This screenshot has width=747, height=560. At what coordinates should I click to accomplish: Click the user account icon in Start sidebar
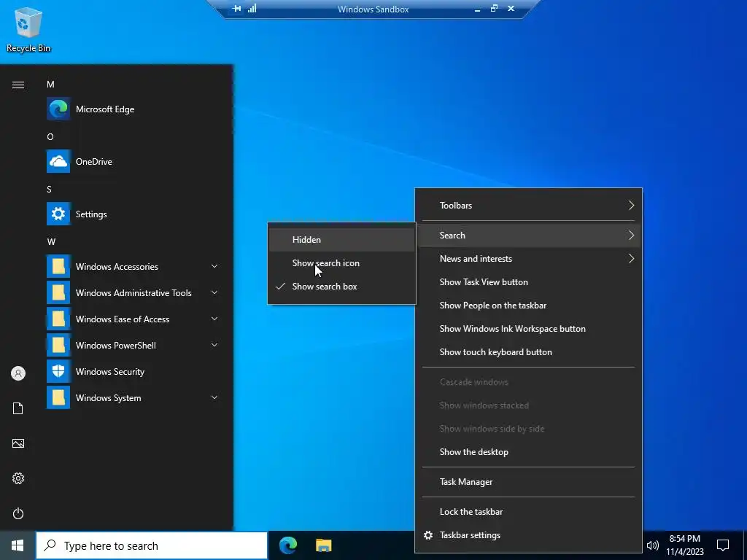18,373
